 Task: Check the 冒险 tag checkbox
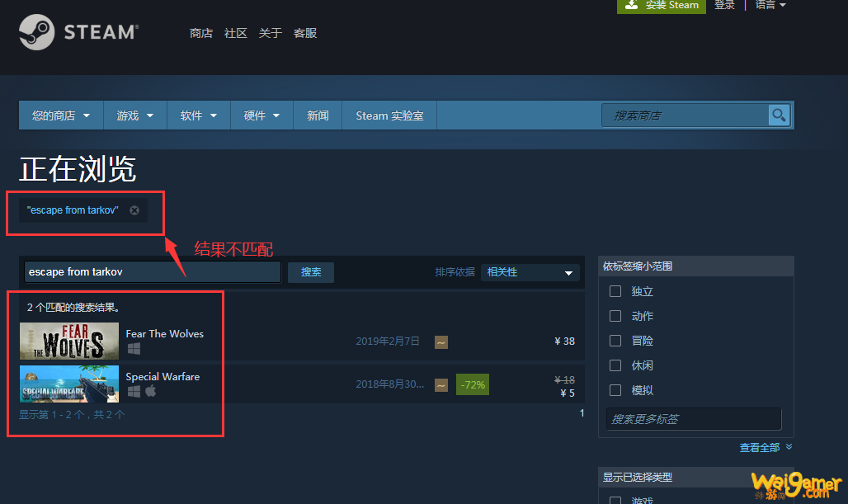coord(615,341)
